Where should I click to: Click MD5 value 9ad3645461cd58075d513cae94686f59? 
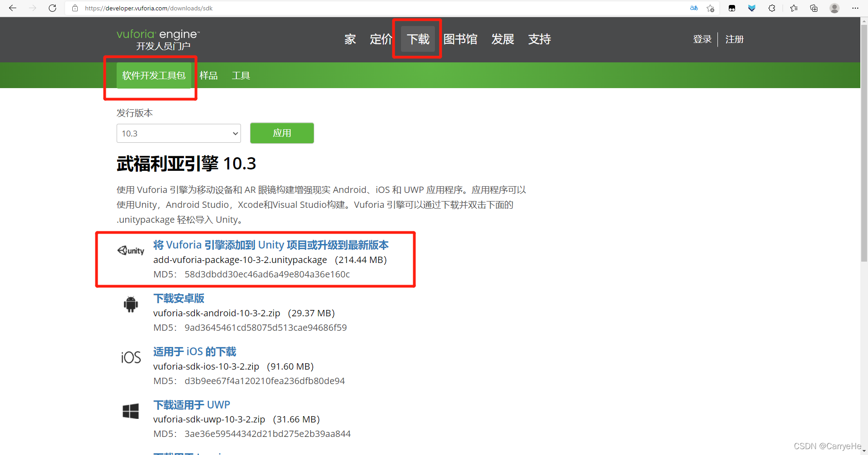point(266,328)
